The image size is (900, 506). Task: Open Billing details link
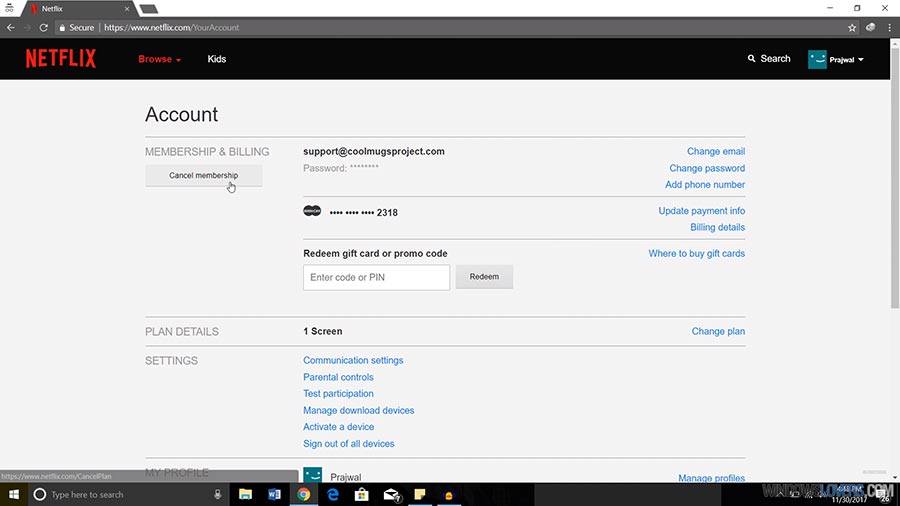click(717, 227)
